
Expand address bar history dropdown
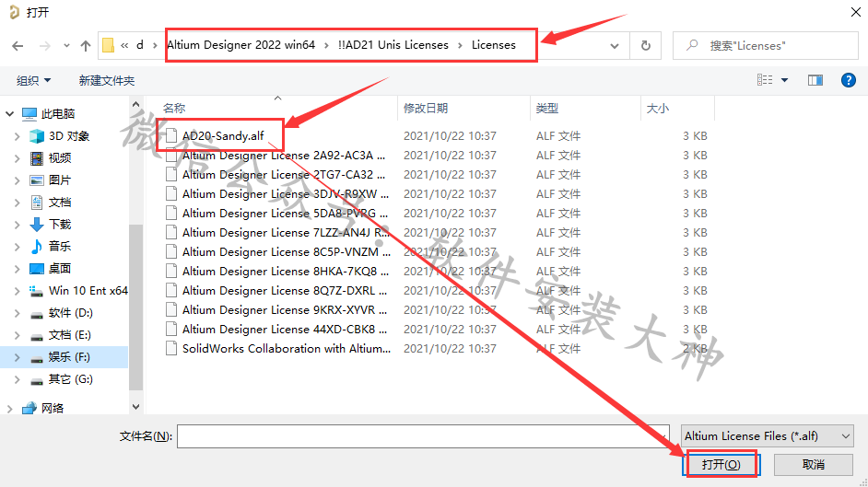click(x=615, y=46)
